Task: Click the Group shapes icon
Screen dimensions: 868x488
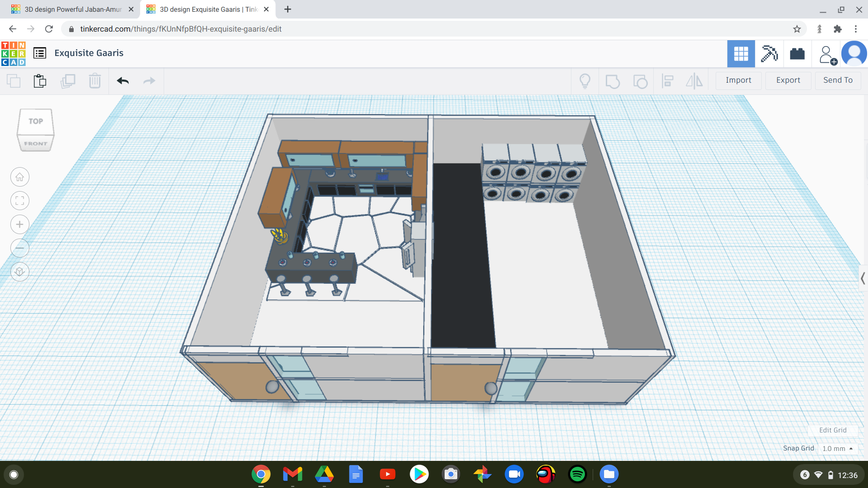Action: (x=613, y=81)
